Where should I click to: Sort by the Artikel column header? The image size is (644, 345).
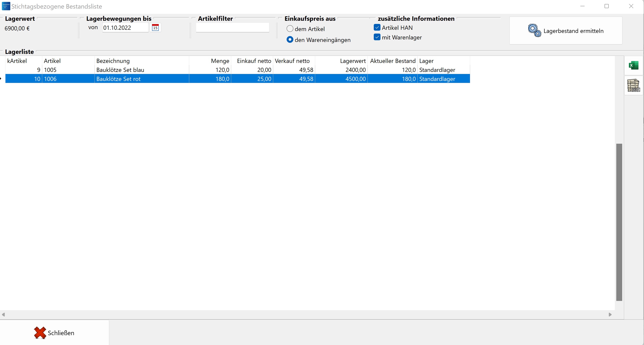(68, 61)
